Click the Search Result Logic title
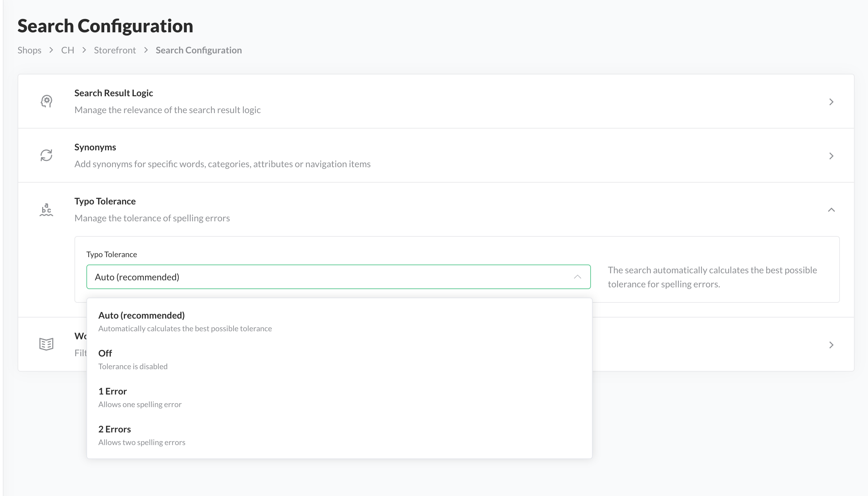868x496 pixels. [x=114, y=93]
